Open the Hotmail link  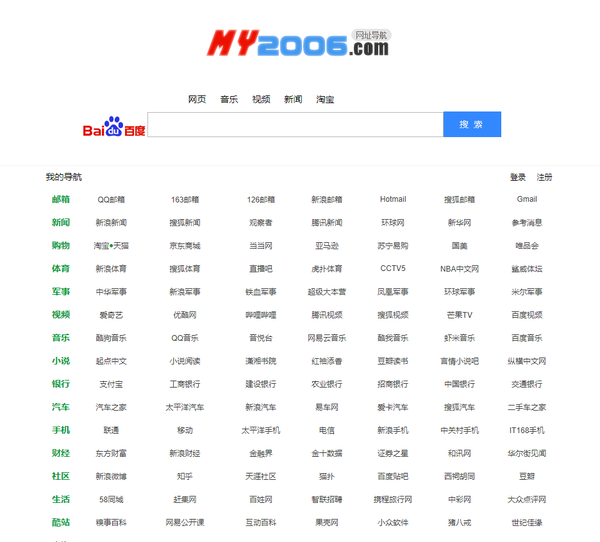tap(392, 199)
